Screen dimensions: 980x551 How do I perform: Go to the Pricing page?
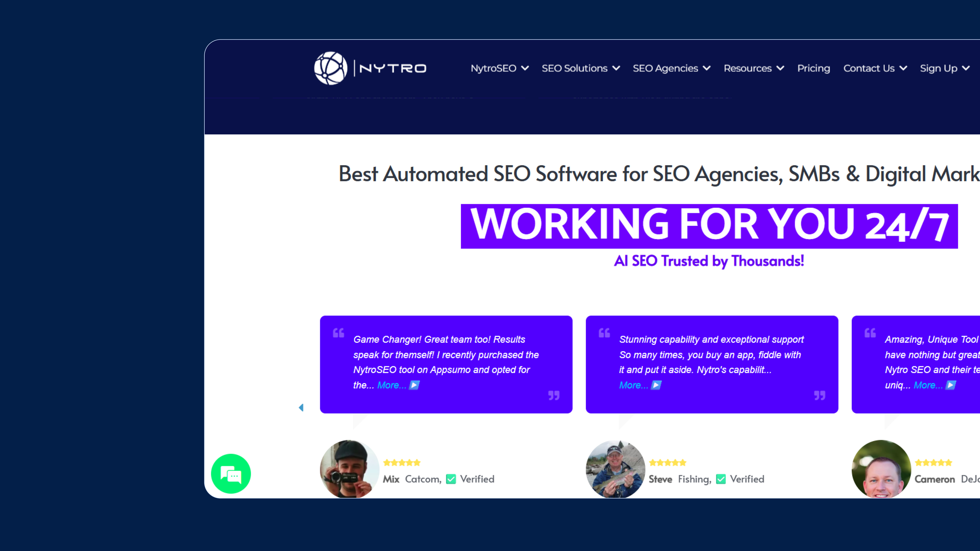click(x=813, y=68)
